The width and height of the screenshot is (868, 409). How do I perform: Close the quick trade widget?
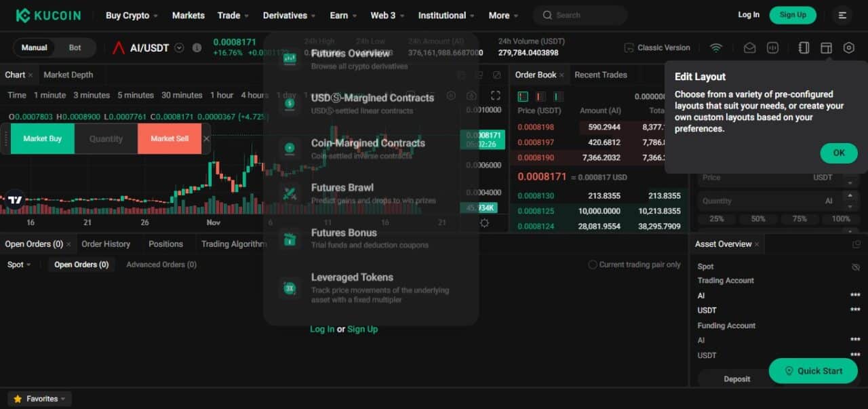pyautogui.click(x=207, y=138)
